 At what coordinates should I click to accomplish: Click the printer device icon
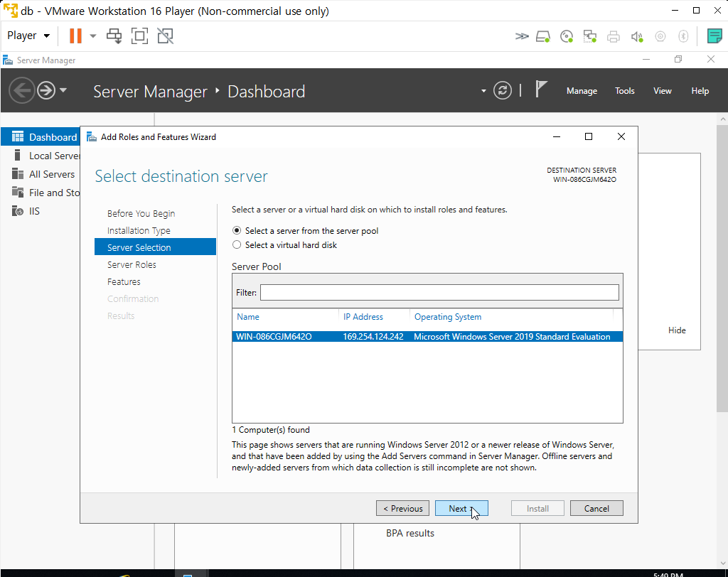coord(614,36)
